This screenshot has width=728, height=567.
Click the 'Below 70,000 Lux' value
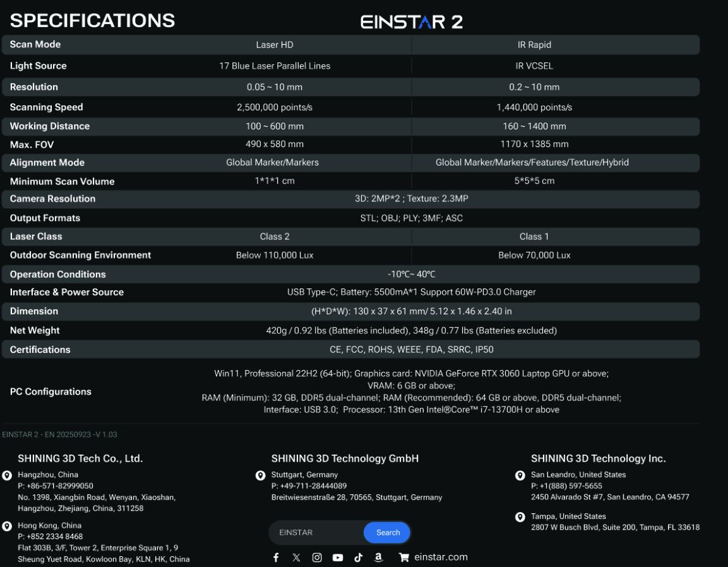pos(534,256)
